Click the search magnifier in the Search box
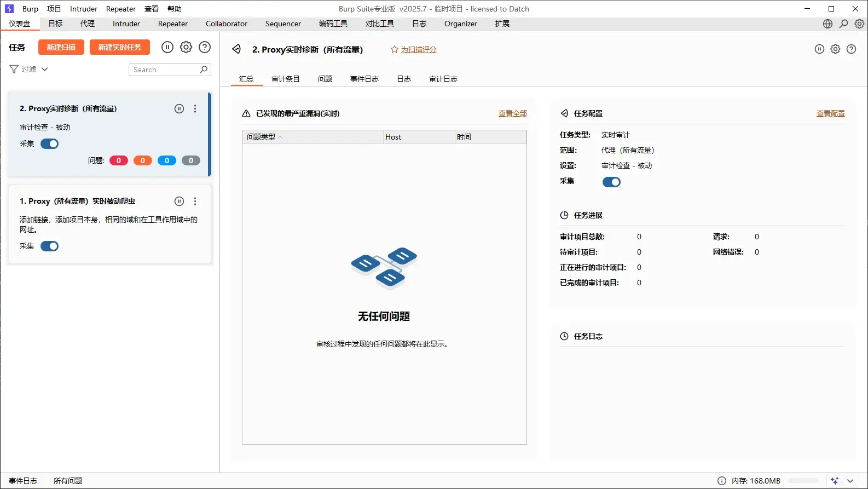 [204, 70]
